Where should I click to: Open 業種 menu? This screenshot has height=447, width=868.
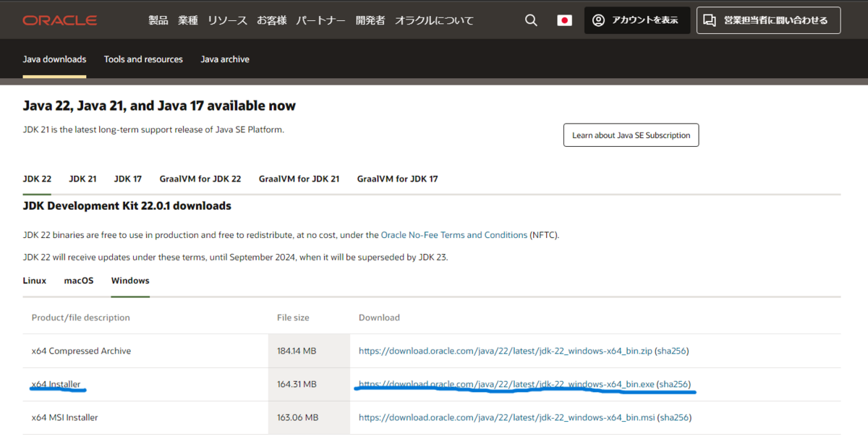click(x=188, y=20)
